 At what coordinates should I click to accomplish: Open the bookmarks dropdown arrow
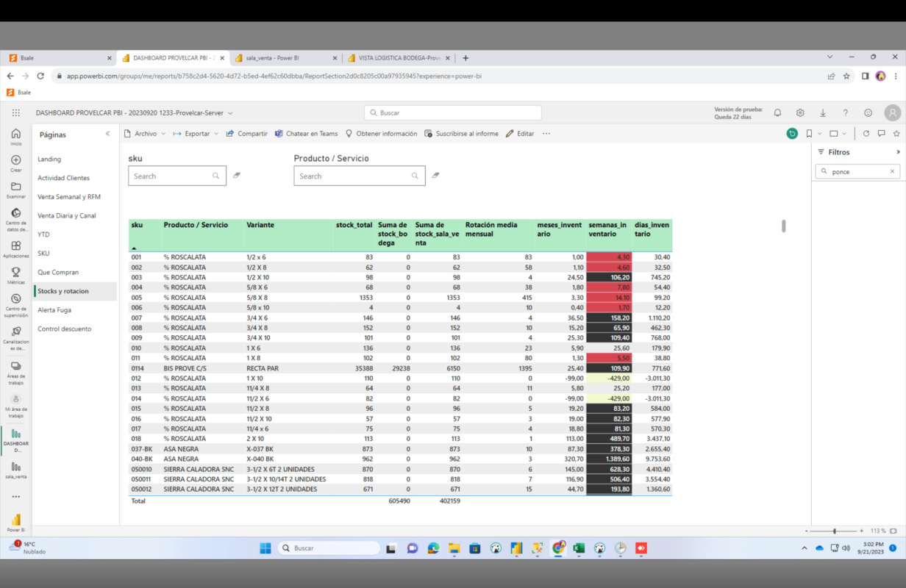pyautogui.click(x=820, y=134)
